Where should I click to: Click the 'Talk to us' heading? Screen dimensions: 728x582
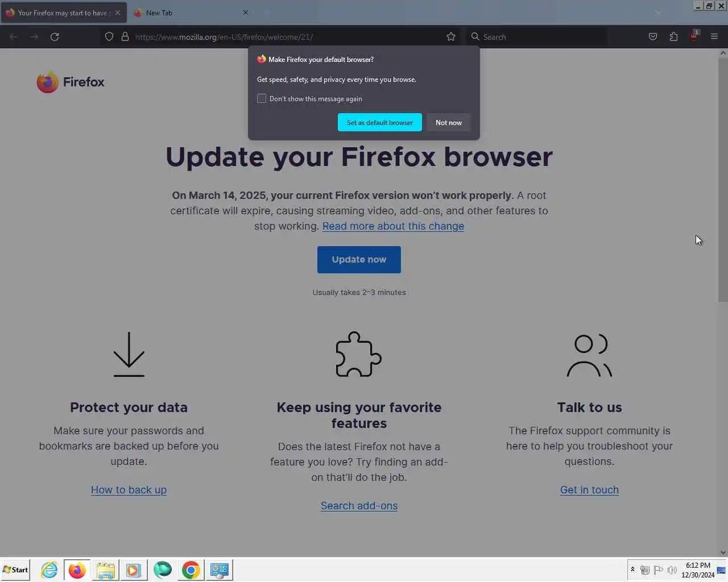589,408
